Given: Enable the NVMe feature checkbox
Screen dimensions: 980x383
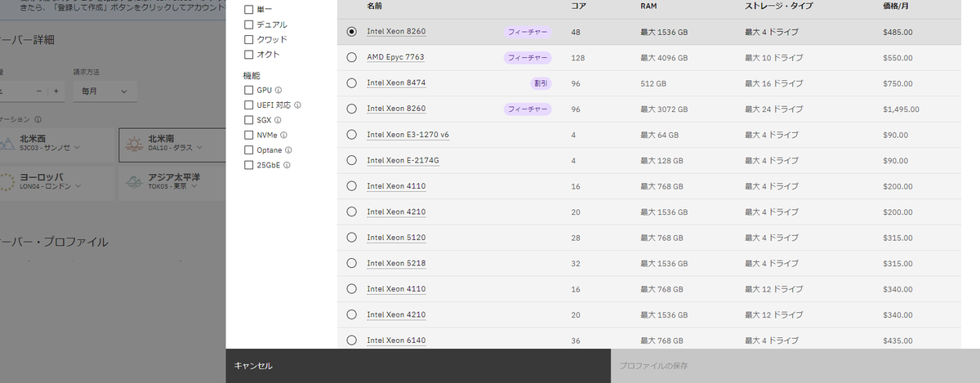Looking at the screenshot, I should tap(249, 135).
